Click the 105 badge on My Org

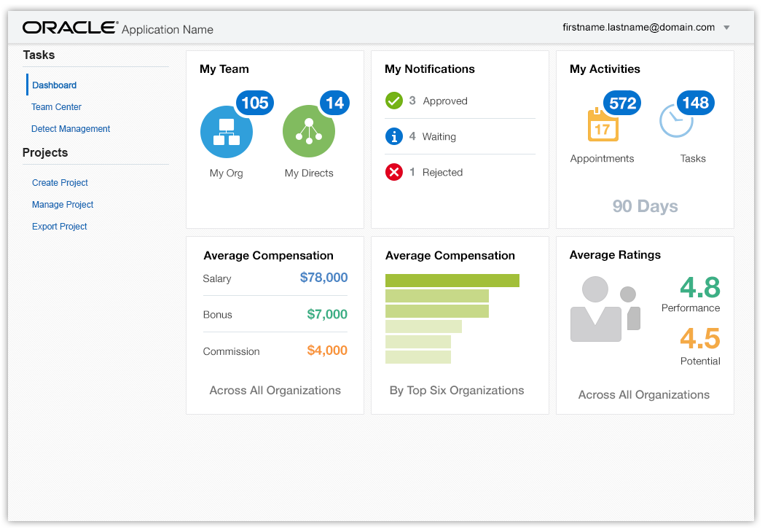[254, 103]
